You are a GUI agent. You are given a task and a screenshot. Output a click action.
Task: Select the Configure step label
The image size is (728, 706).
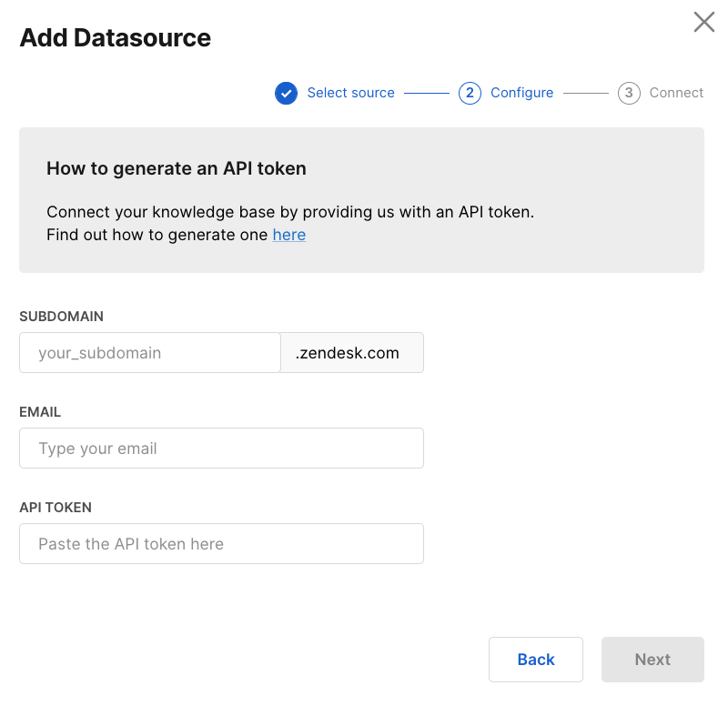tap(521, 93)
